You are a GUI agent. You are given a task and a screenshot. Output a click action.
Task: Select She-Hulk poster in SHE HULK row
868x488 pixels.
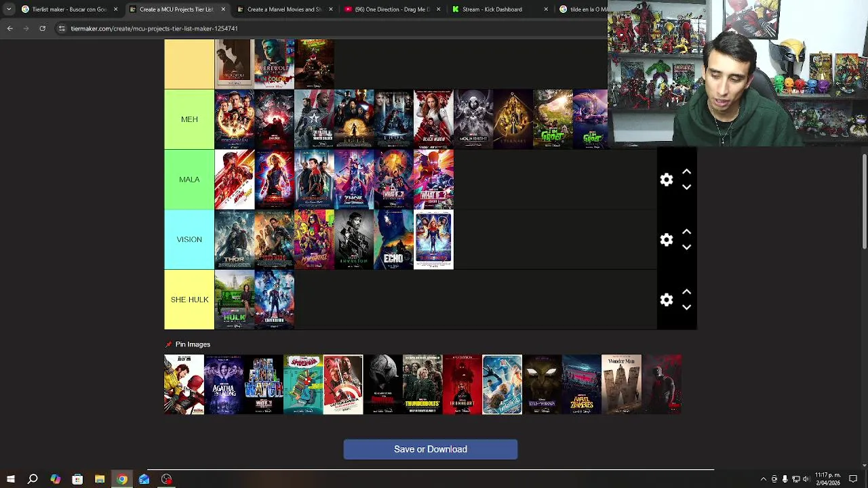pyautogui.click(x=235, y=300)
